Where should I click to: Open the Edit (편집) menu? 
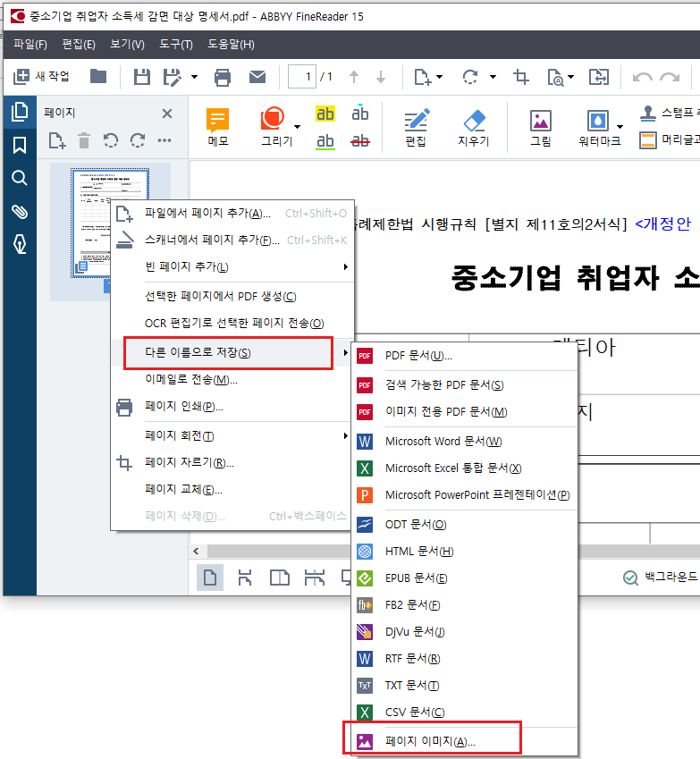[x=79, y=45]
